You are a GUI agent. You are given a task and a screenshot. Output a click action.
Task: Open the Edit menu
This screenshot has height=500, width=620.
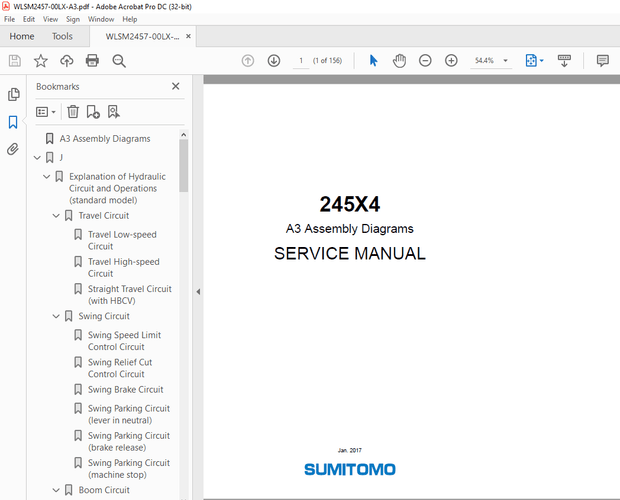pos(28,19)
